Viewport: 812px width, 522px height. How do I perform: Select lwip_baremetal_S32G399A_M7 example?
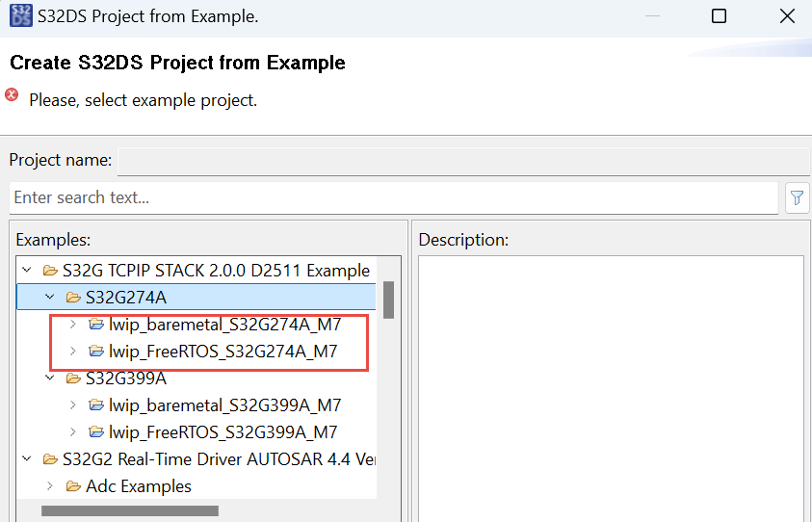pos(224,405)
